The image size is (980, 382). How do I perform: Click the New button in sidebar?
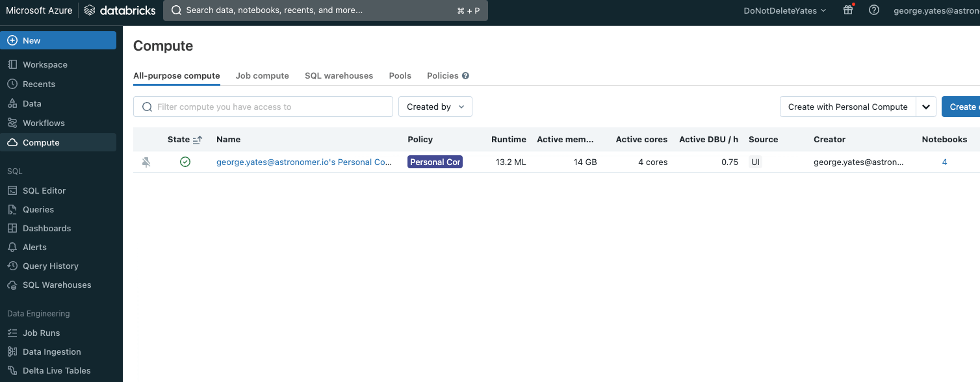coord(58,40)
